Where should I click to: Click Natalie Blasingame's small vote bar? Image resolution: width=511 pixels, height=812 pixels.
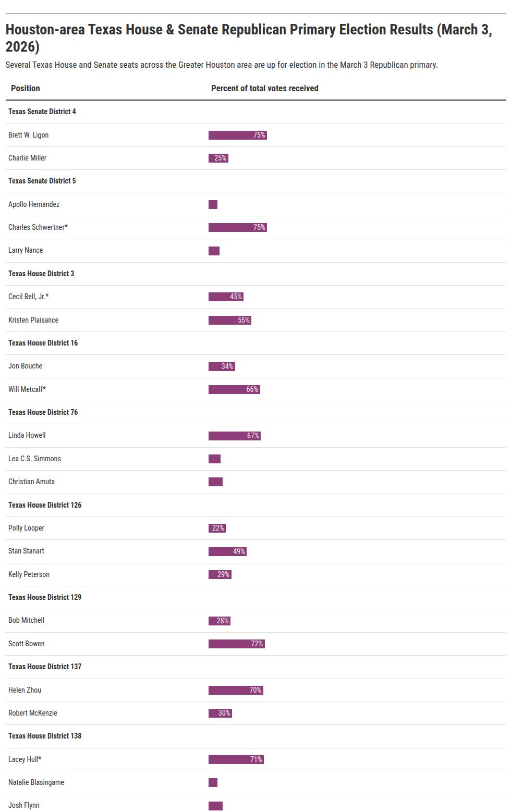(213, 783)
